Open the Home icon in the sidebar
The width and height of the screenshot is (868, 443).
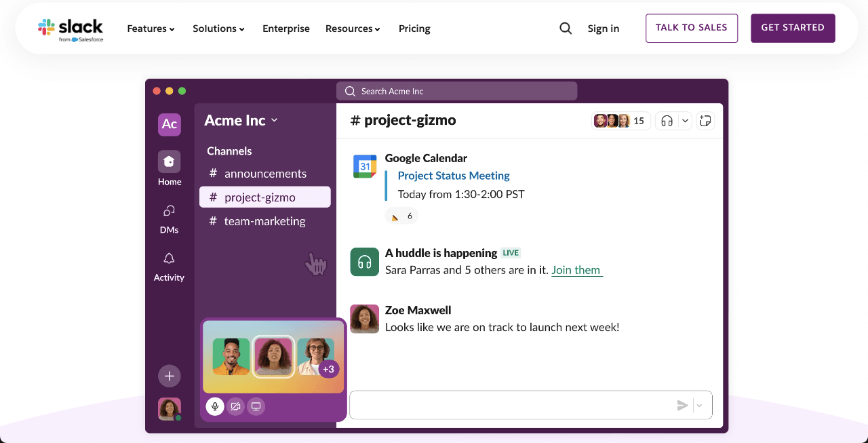point(170,161)
